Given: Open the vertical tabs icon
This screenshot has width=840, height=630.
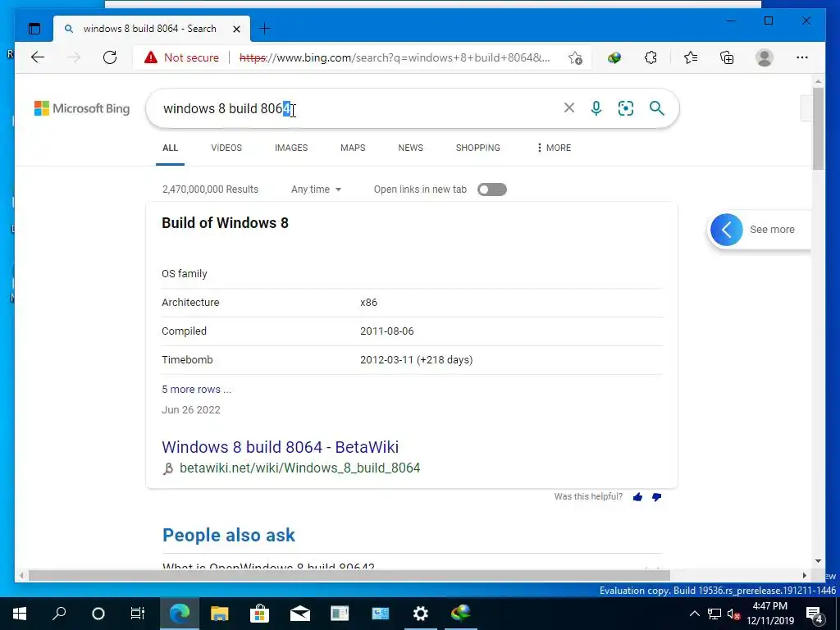Looking at the screenshot, I should 34,29.
